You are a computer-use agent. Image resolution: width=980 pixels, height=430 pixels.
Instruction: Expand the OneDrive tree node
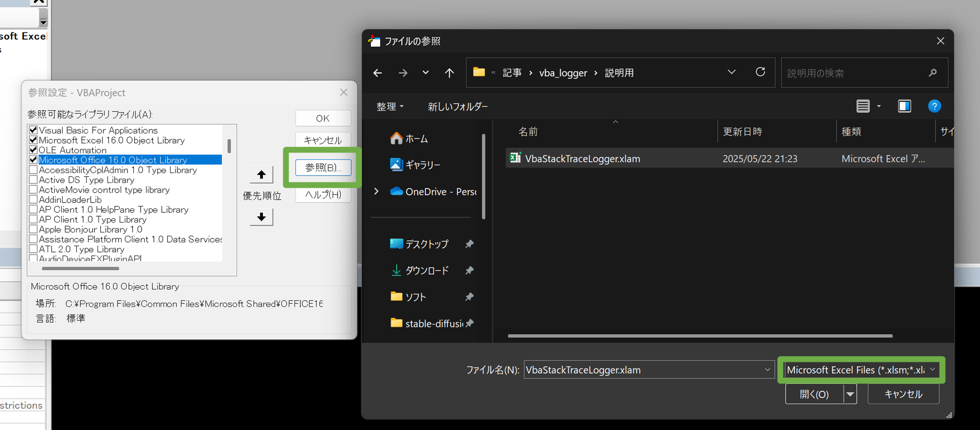pyautogui.click(x=376, y=191)
